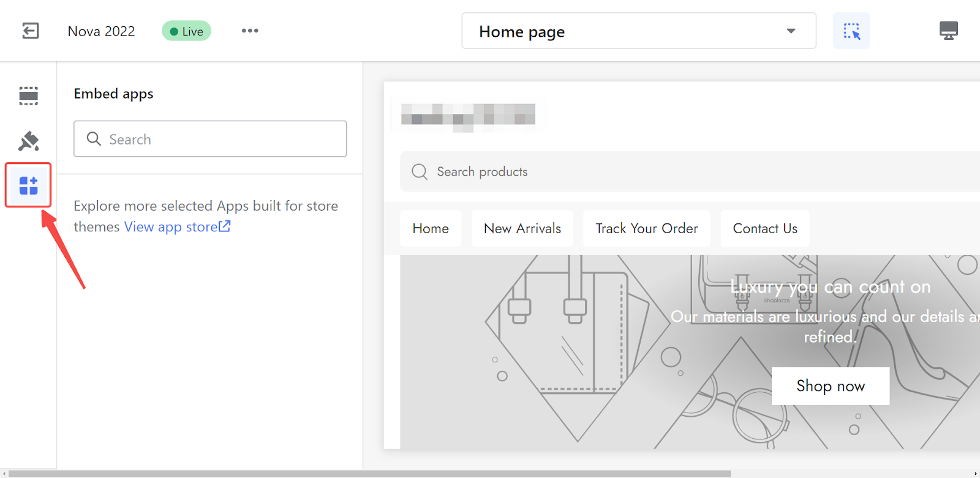Switch to desktop preview monitor icon
The image size is (980, 478).
pyautogui.click(x=949, y=31)
